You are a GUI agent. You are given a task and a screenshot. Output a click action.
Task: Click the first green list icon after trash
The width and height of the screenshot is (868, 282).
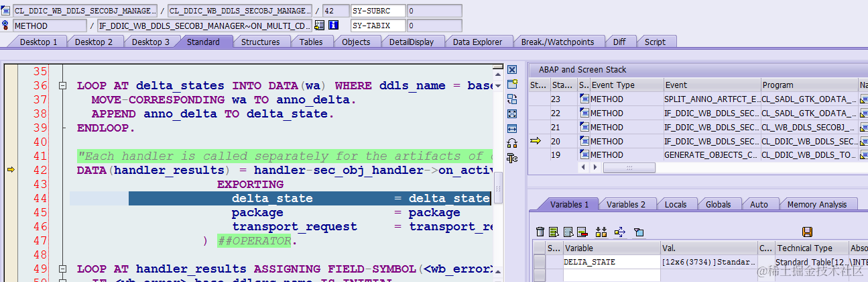click(x=554, y=232)
